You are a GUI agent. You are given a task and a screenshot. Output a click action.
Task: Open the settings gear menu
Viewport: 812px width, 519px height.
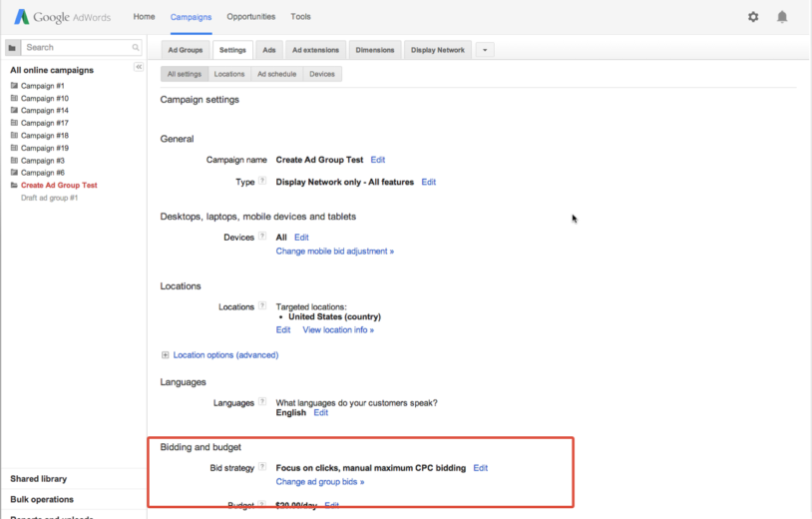753,17
